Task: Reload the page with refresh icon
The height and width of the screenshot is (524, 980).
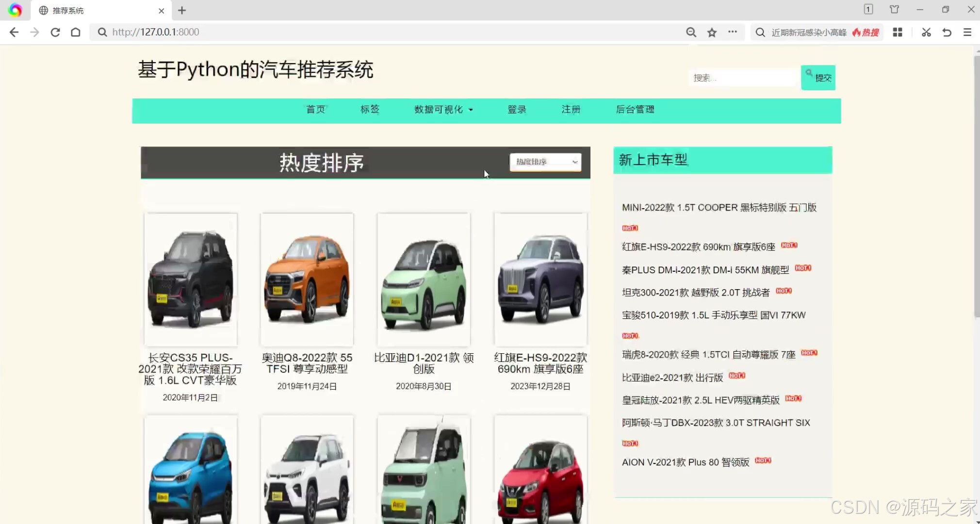Action: point(55,32)
